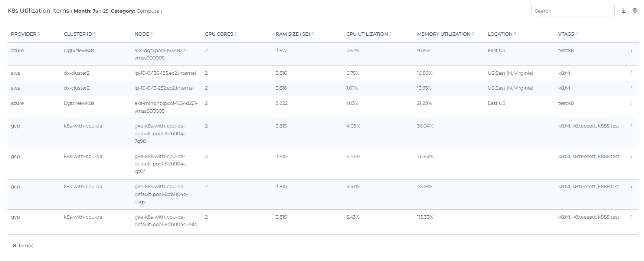644x261 pixels.
Task: Sort by RAM Size (GB) column
Action: [294, 34]
